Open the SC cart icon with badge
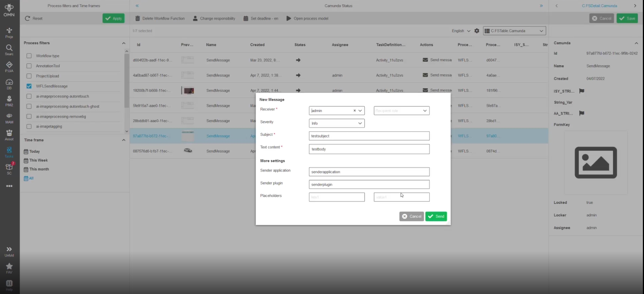644x294 pixels. tap(9, 169)
